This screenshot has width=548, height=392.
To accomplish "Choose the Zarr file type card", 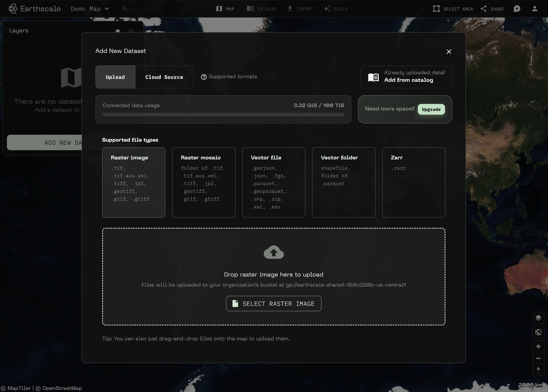I will (413, 183).
